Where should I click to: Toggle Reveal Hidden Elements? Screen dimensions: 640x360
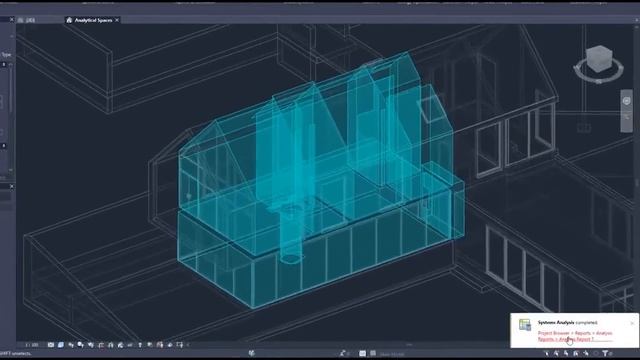tap(140, 345)
